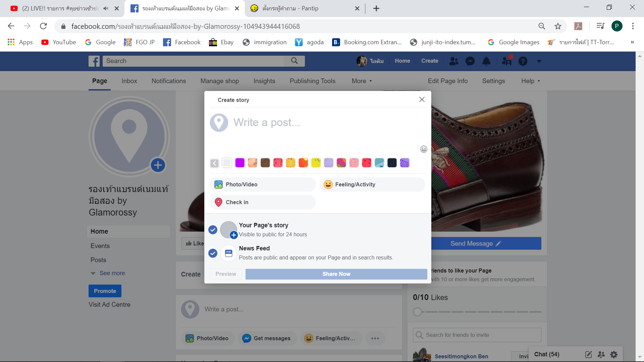
Task: Choose the magenta background color swatch
Action: (x=240, y=163)
